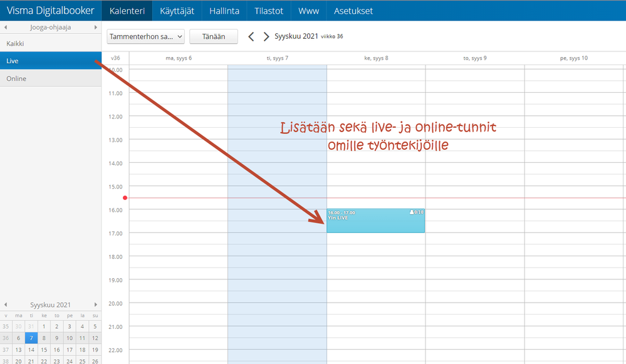Click the Tänään button

point(214,36)
